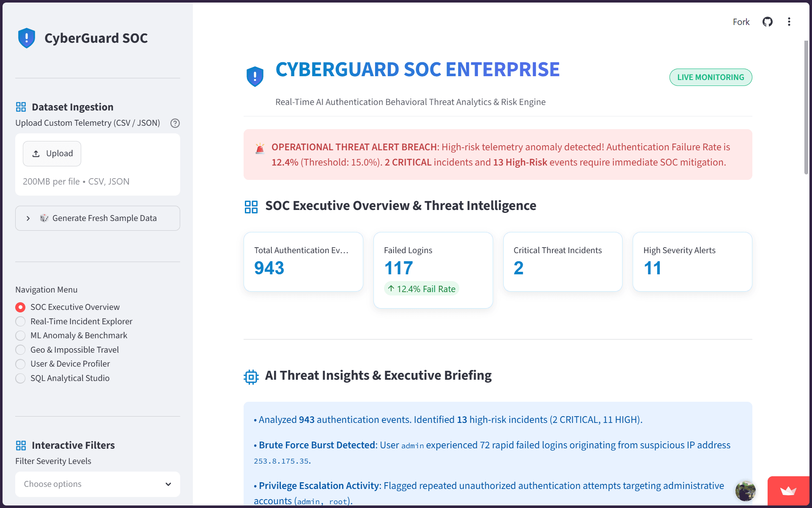The height and width of the screenshot is (508, 812).
Task: Click the Failed Logins value 117
Action: [398, 268]
